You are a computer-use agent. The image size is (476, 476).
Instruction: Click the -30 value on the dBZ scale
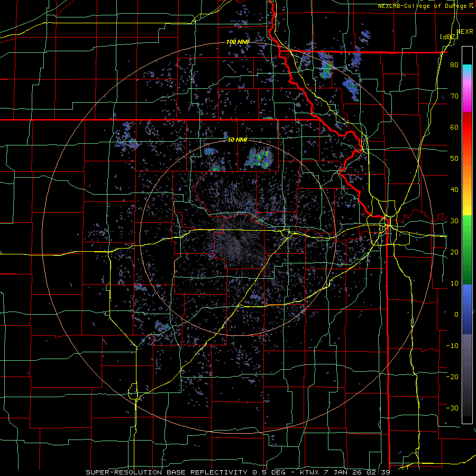(x=452, y=408)
